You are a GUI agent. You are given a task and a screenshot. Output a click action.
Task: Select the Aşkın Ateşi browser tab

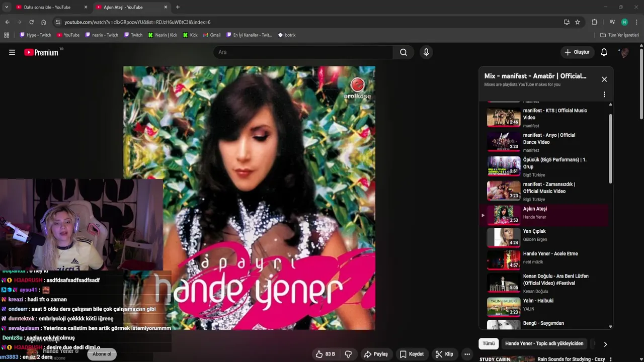tap(131, 7)
